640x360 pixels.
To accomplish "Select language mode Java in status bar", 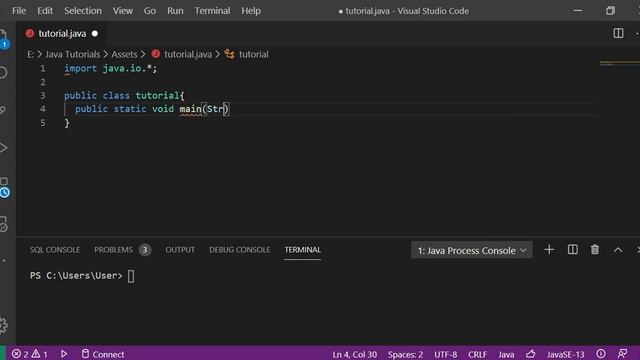I will (506, 354).
